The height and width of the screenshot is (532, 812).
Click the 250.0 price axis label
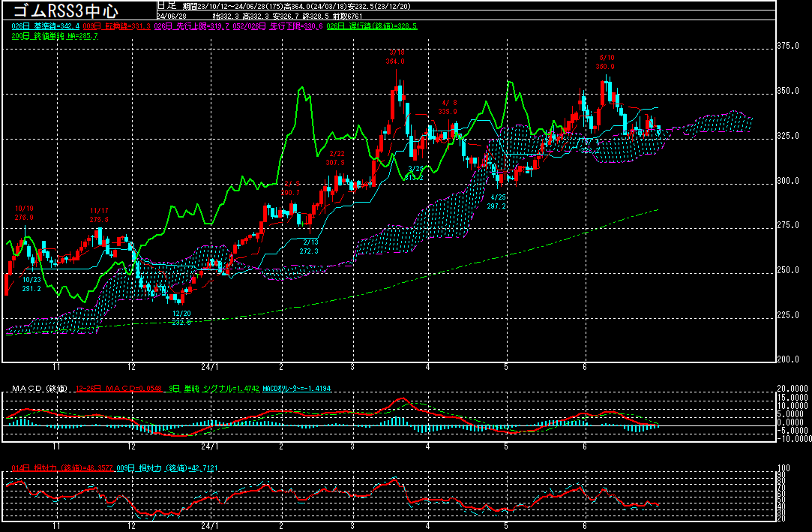[x=788, y=270]
